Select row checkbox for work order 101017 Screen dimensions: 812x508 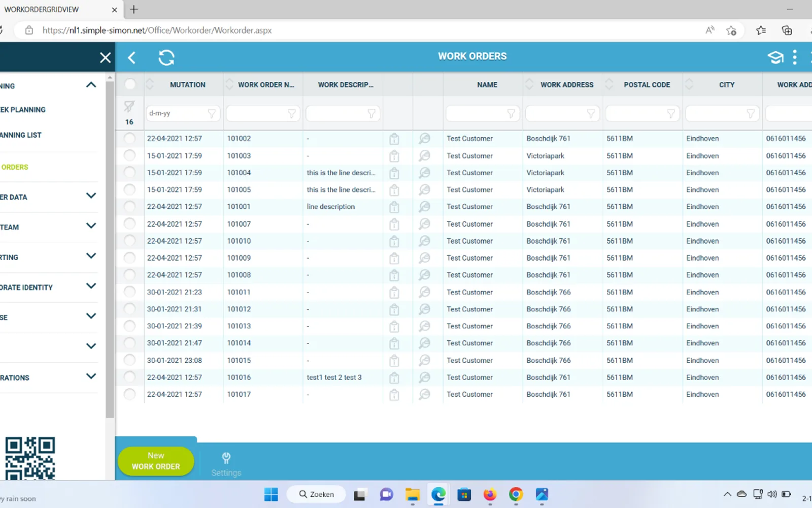(130, 394)
